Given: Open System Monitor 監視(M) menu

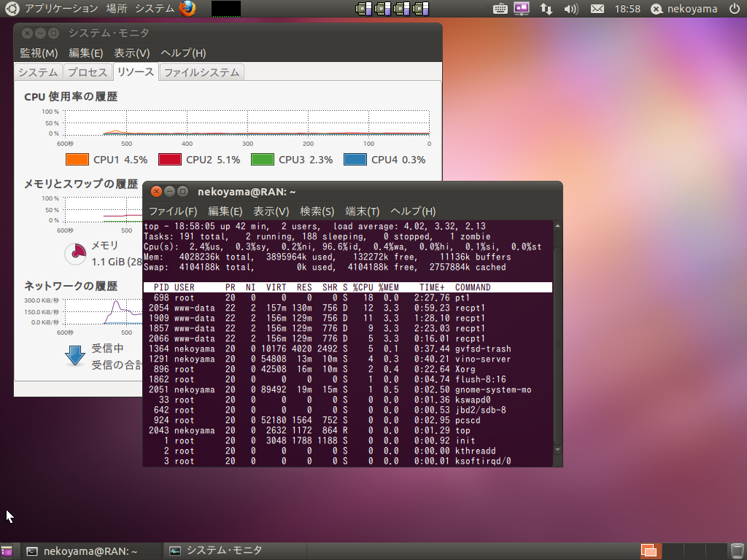Looking at the screenshot, I should (39, 53).
